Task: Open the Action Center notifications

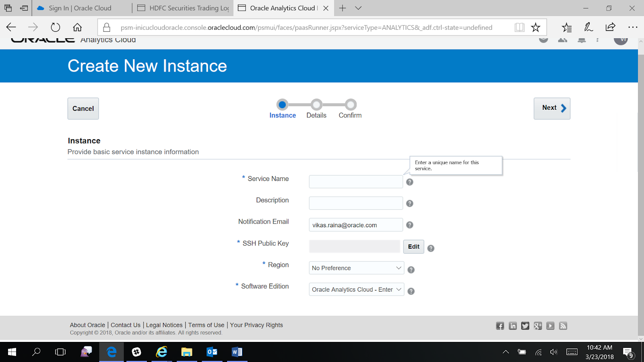Action: 628,353
